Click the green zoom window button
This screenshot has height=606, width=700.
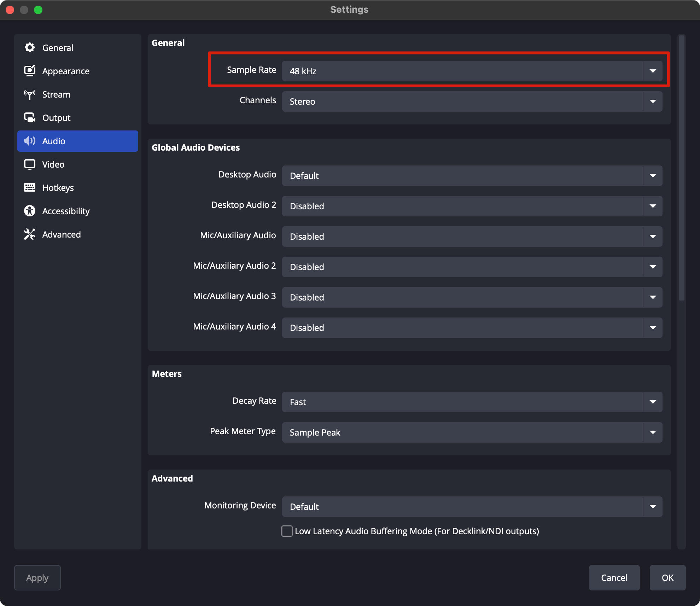click(x=38, y=10)
